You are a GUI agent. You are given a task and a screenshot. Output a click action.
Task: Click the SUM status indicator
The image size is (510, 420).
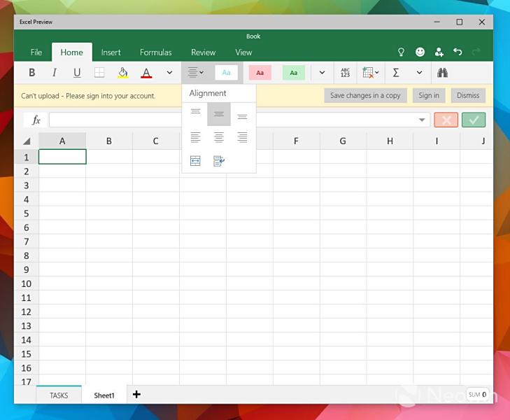(x=478, y=395)
